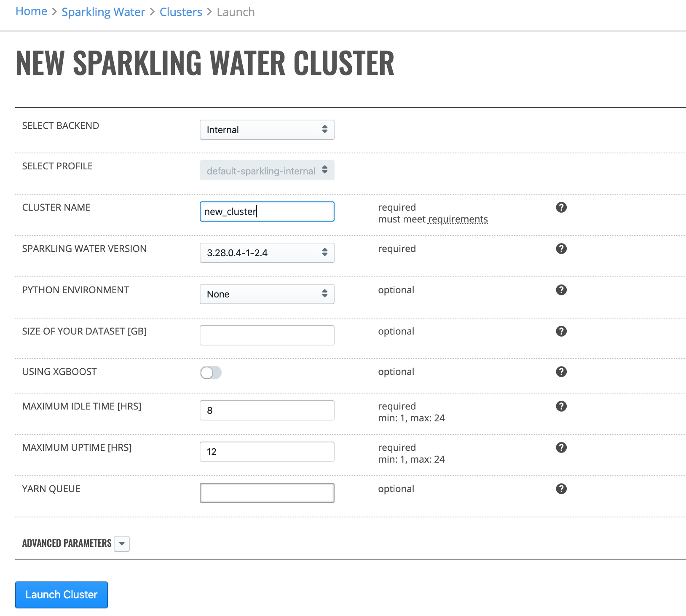Viewport: 686px width, 616px height.
Task: Open help for Maximum Uptime
Action: click(561, 447)
